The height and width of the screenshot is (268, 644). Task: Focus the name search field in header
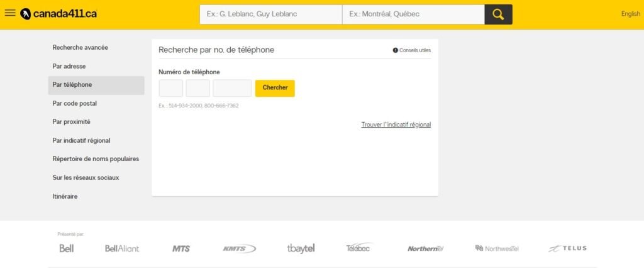[270, 14]
